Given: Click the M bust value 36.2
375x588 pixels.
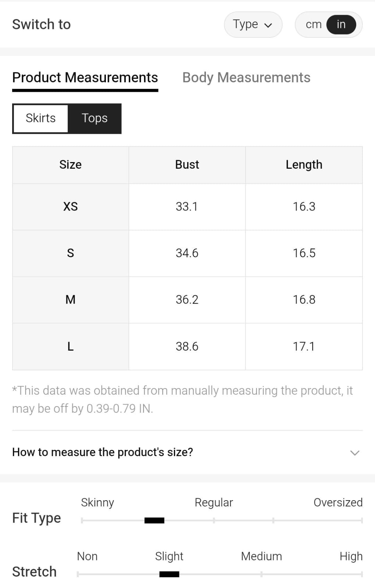Looking at the screenshot, I should point(187,300).
